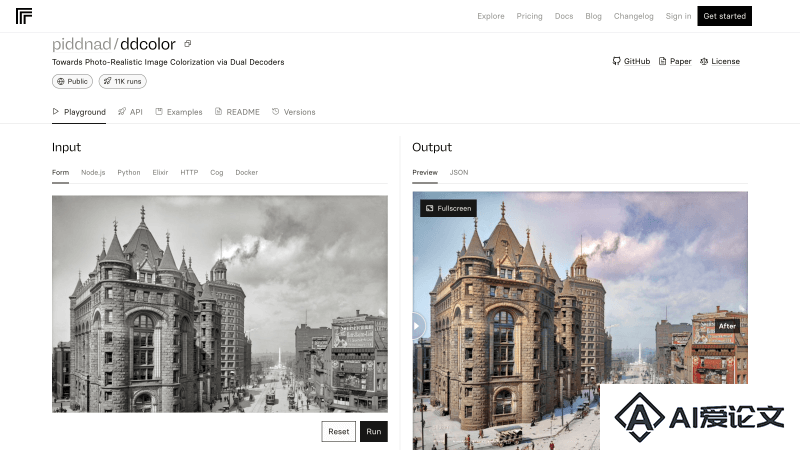Screen dimensions: 800x450
Task: View the Changelog page
Action: (633, 16)
